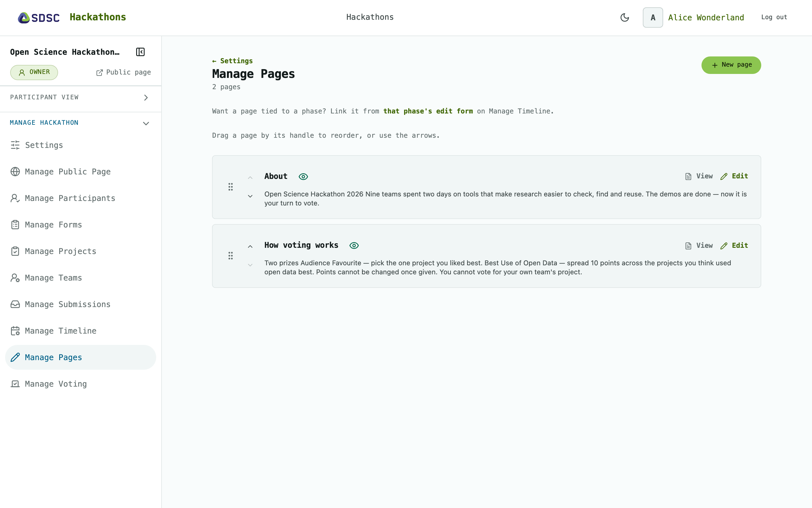Image resolution: width=812 pixels, height=508 pixels.
Task: Click the About page title
Action: coord(276,176)
